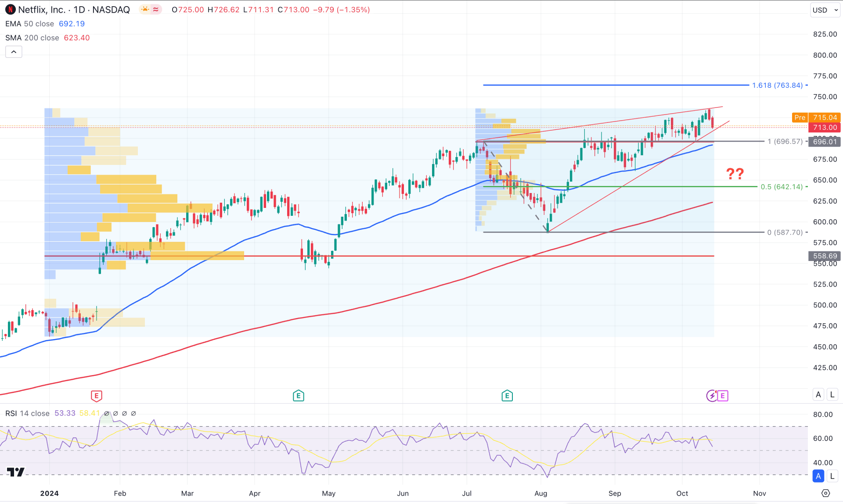Click the 825.00 price scale value
843x504 pixels.
(x=825, y=34)
